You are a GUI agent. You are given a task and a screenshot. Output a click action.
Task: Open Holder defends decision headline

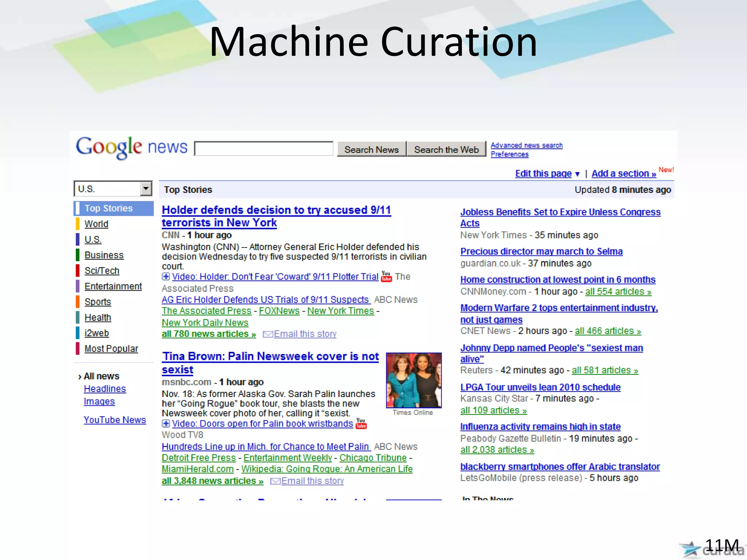tap(276, 216)
